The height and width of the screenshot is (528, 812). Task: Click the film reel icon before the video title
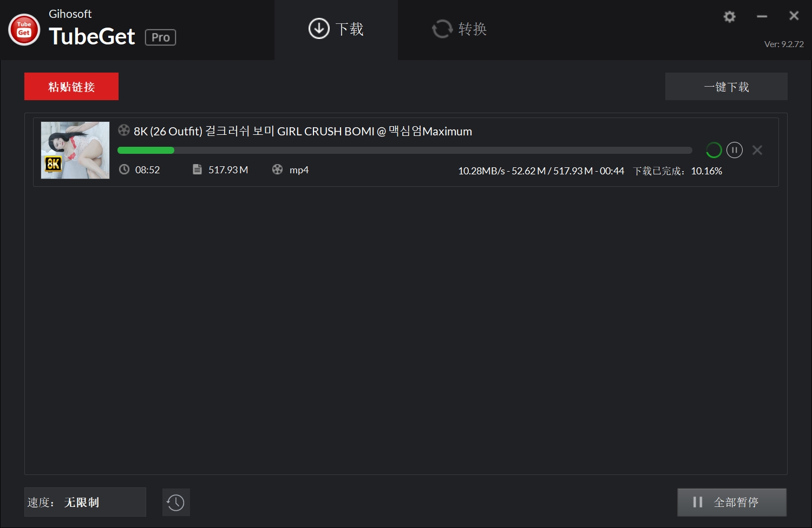click(x=123, y=130)
